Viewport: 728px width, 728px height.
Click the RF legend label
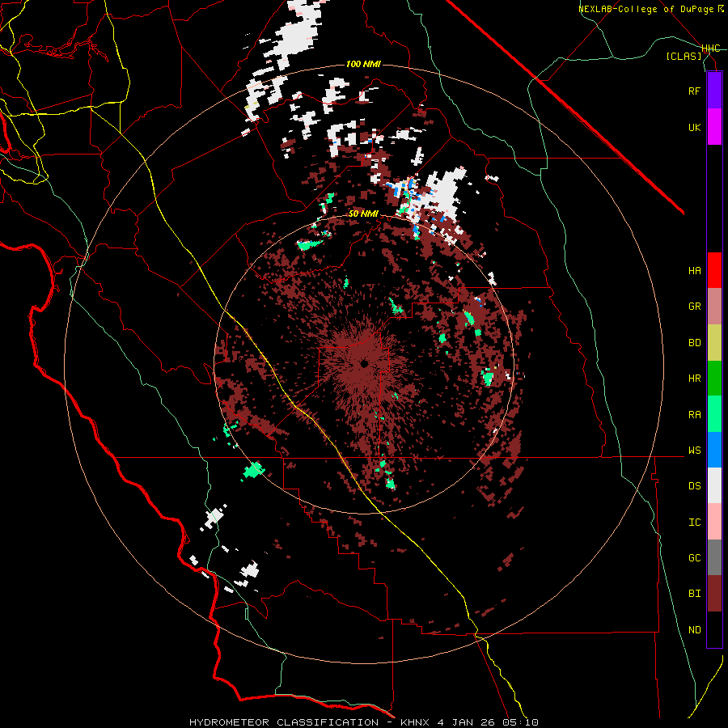point(694,91)
